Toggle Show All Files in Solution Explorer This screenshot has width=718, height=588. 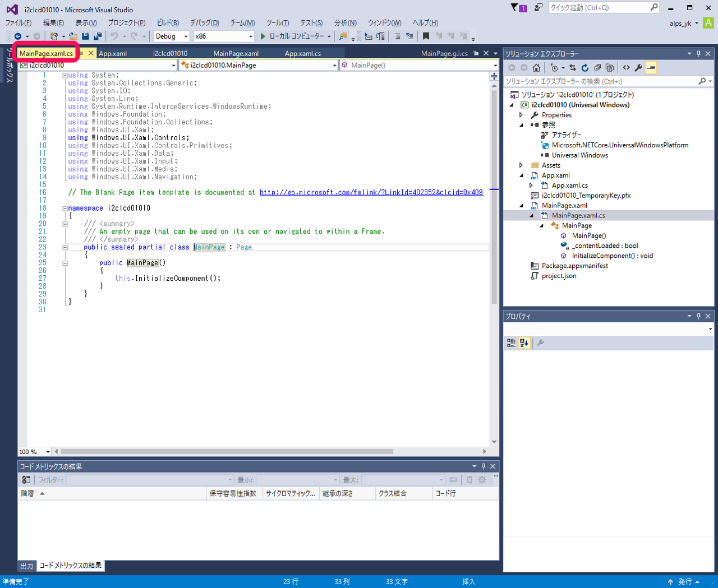coord(609,68)
